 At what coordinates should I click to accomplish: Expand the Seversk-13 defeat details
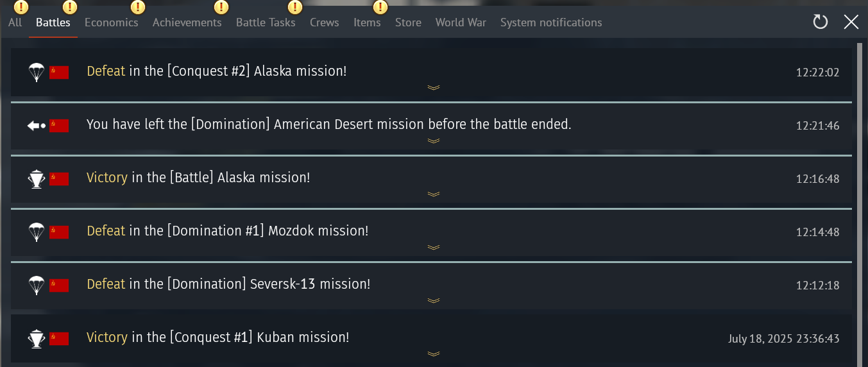(x=434, y=300)
